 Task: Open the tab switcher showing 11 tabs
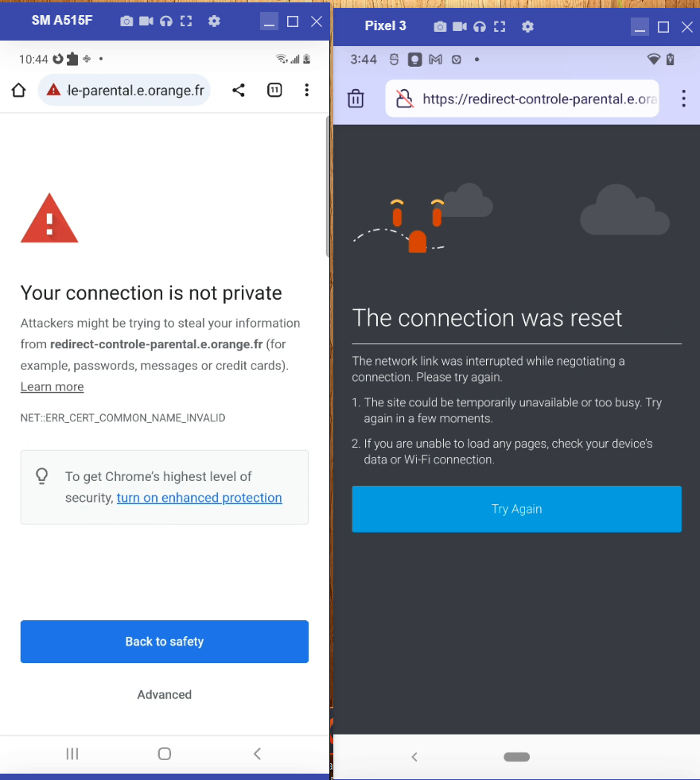274,90
